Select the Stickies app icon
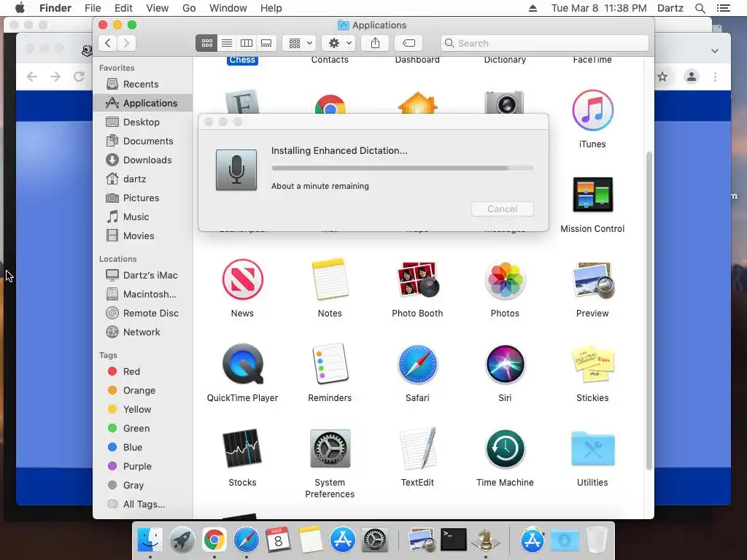Screen dimensions: 747x560 pos(592,364)
